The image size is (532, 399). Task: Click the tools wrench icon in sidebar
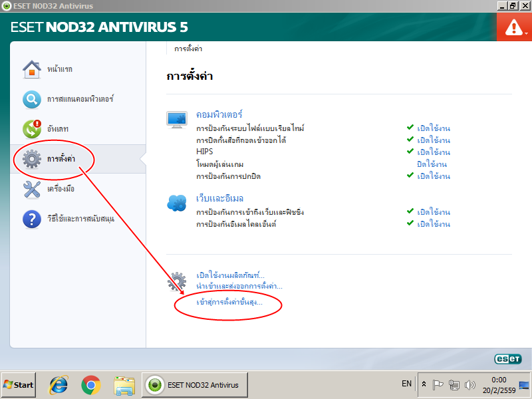32,189
